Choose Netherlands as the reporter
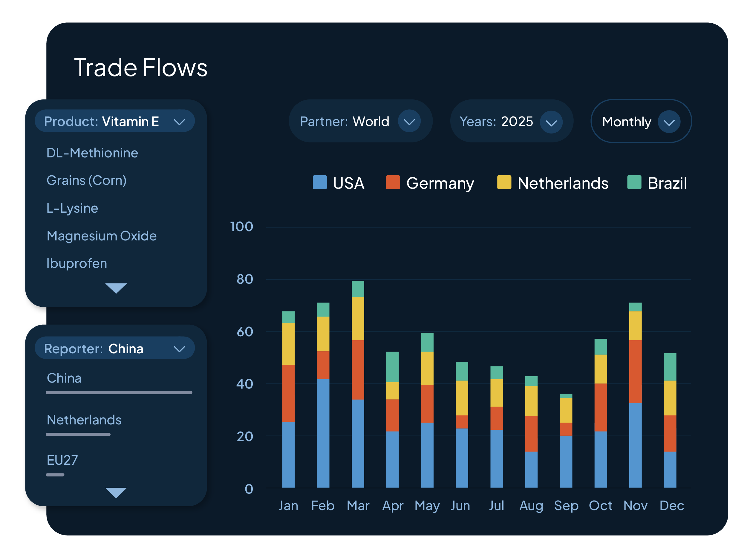Viewport: 747px width, 560px height. 84,420
